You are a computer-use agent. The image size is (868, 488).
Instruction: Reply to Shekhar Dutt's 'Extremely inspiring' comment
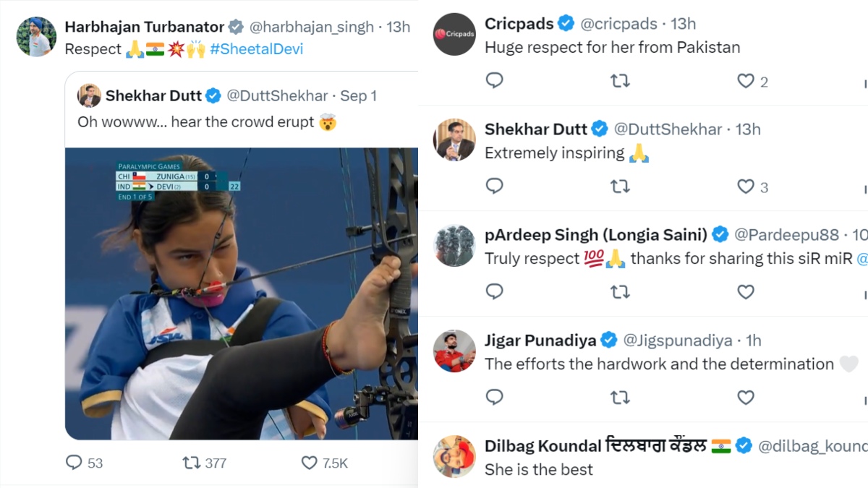(x=495, y=187)
